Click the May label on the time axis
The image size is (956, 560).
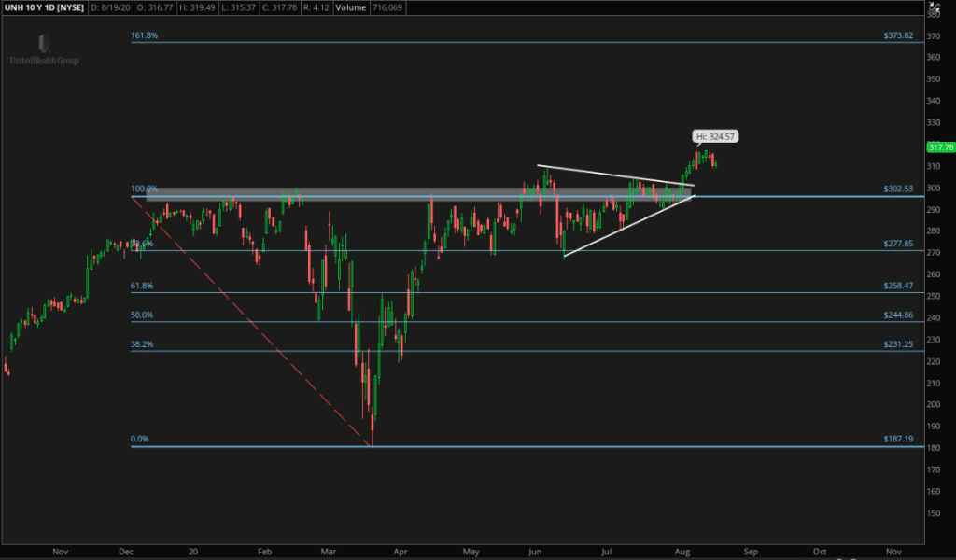pos(471,552)
